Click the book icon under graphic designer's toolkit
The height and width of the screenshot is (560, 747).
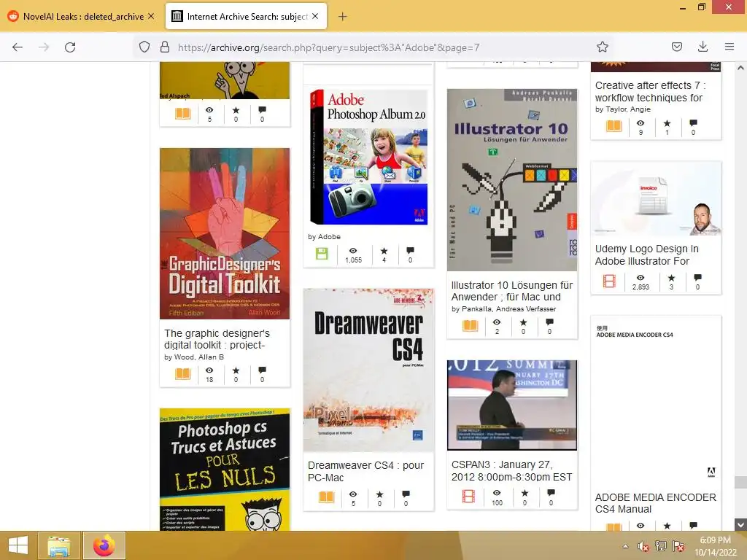coord(182,374)
